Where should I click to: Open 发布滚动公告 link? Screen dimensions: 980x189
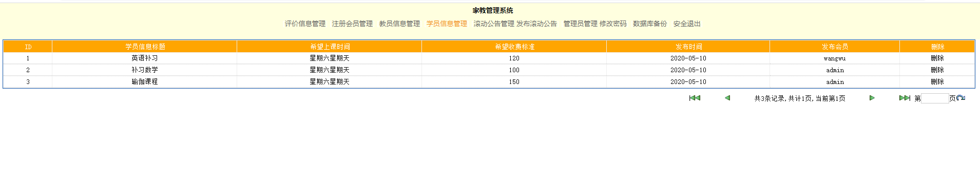click(537, 24)
